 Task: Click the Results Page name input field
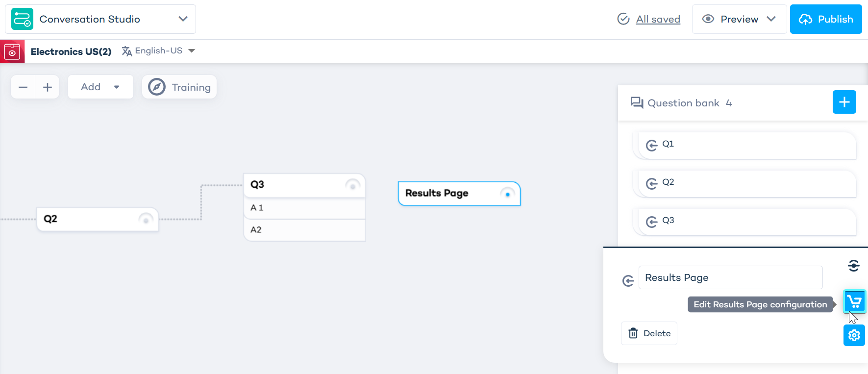[x=730, y=277]
